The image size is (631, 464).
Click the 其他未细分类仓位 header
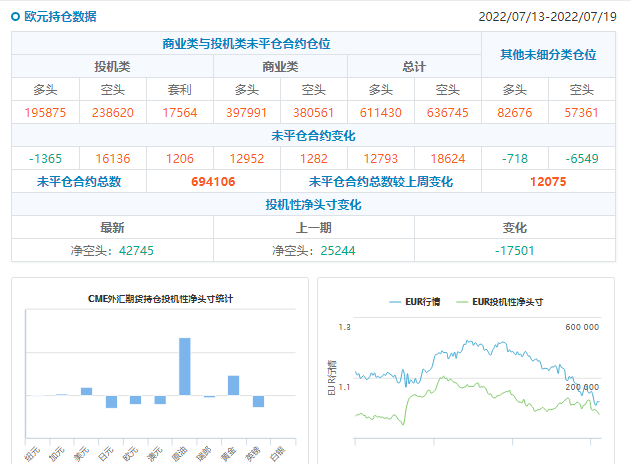click(548, 55)
